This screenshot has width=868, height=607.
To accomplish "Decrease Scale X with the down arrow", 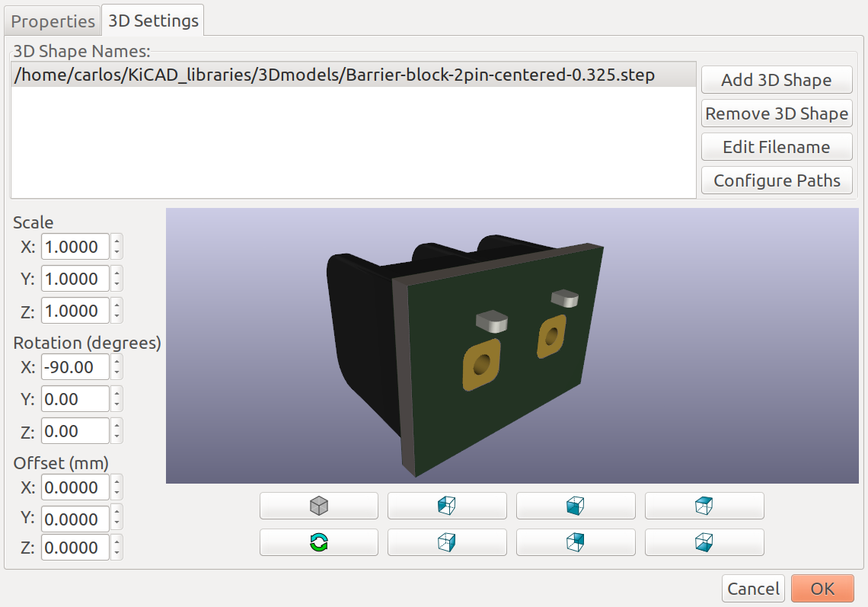I will 116,253.
